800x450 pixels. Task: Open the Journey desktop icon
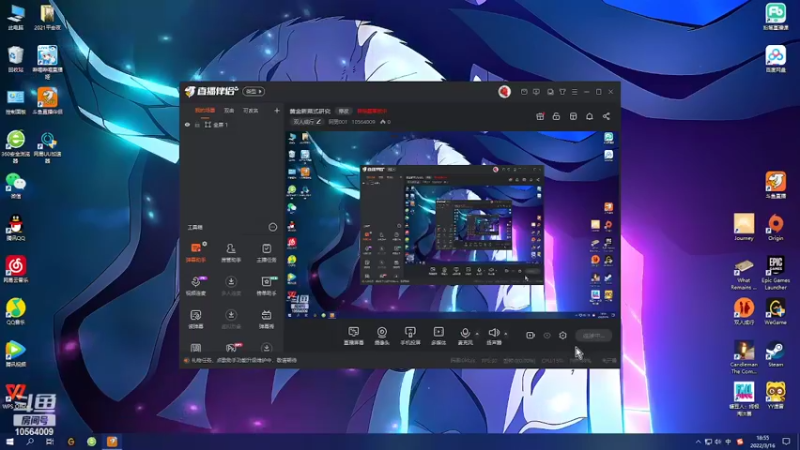(744, 227)
